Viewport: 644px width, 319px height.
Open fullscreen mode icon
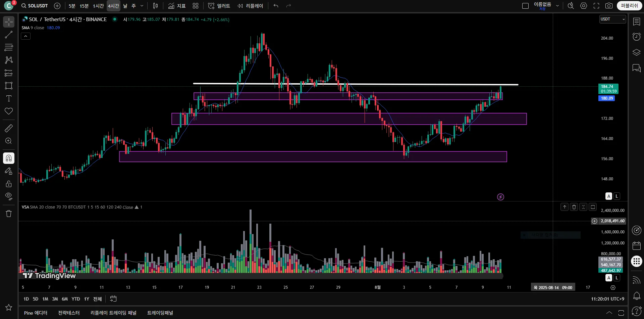click(x=596, y=6)
